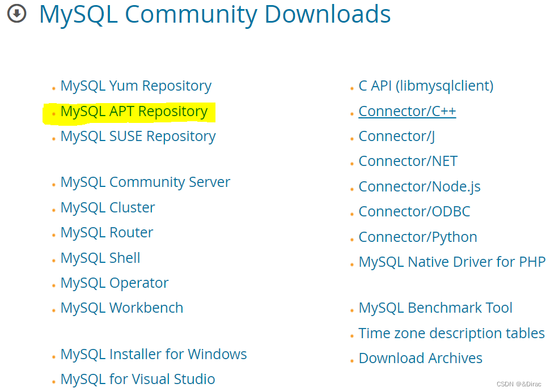This screenshot has width=550, height=392.
Task: Open the Connector/Node.js link
Action: [420, 187]
